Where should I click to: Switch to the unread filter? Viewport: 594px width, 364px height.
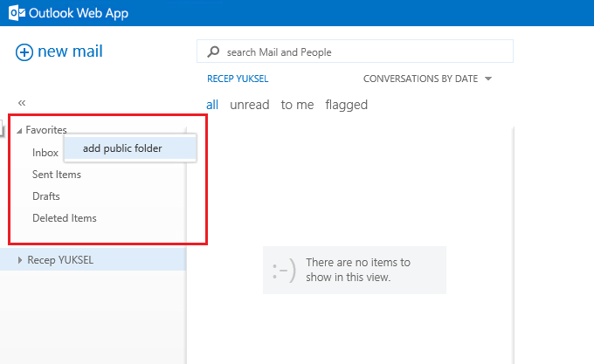(x=250, y=105)
